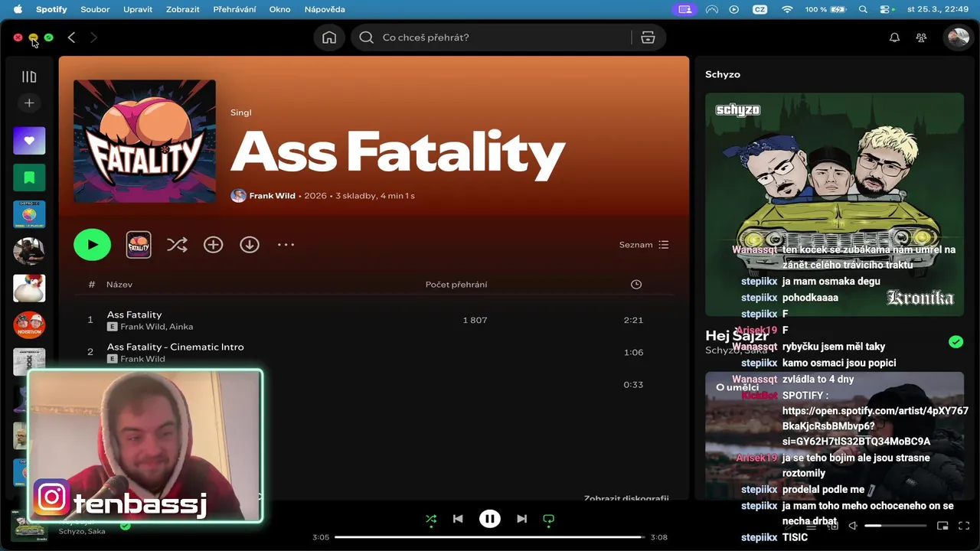This screenshot has height=551, width=980.
Task: Open friend activity panel
Action: point(922,37)
